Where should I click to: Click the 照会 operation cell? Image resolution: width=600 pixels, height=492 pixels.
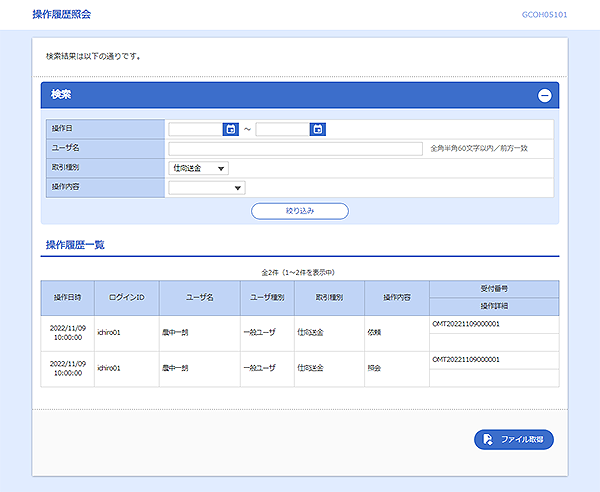coord(397,368)
